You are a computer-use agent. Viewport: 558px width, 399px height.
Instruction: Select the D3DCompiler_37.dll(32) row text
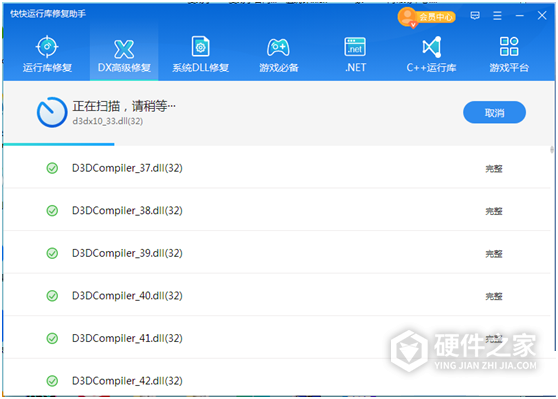click(127, 168)
